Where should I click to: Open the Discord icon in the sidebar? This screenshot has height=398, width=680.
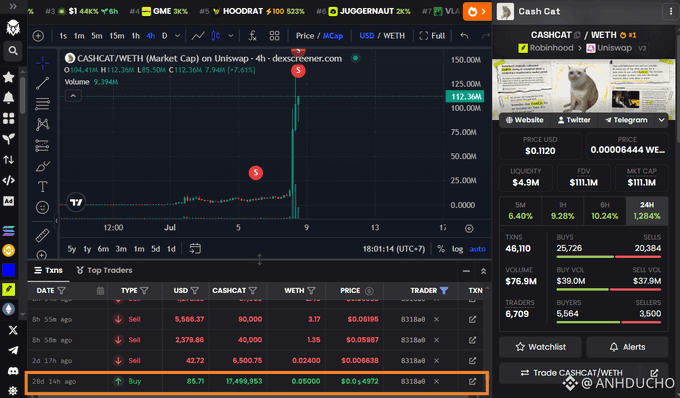[x=13, y=371]
